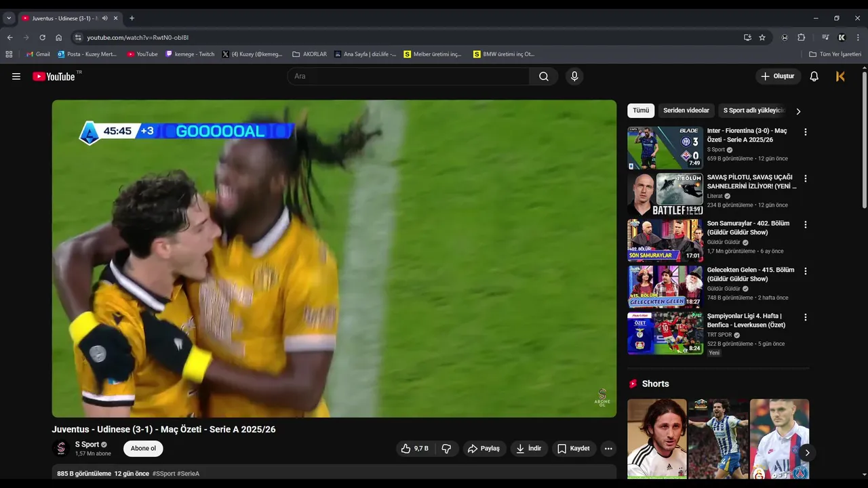The width and height of the screenshot is (868, 488).
Task: Open the Gmail bookmark
Action: [x=38, y=54]
